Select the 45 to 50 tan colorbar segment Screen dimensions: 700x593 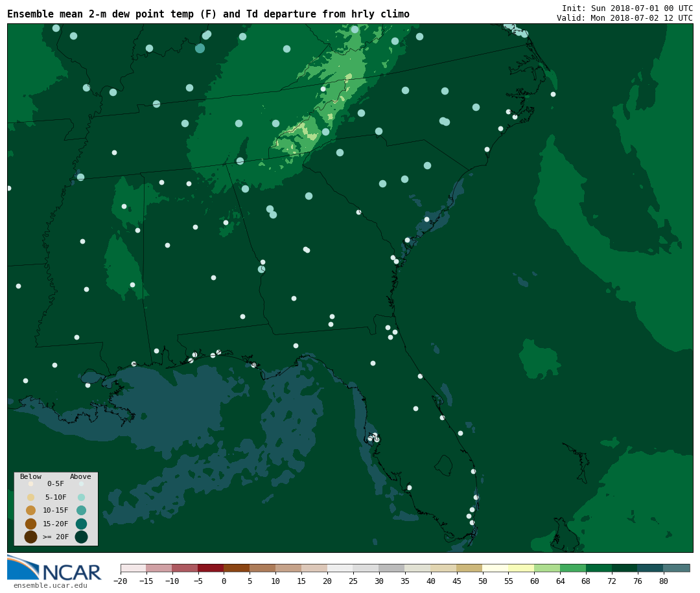(x=470, y=568)
